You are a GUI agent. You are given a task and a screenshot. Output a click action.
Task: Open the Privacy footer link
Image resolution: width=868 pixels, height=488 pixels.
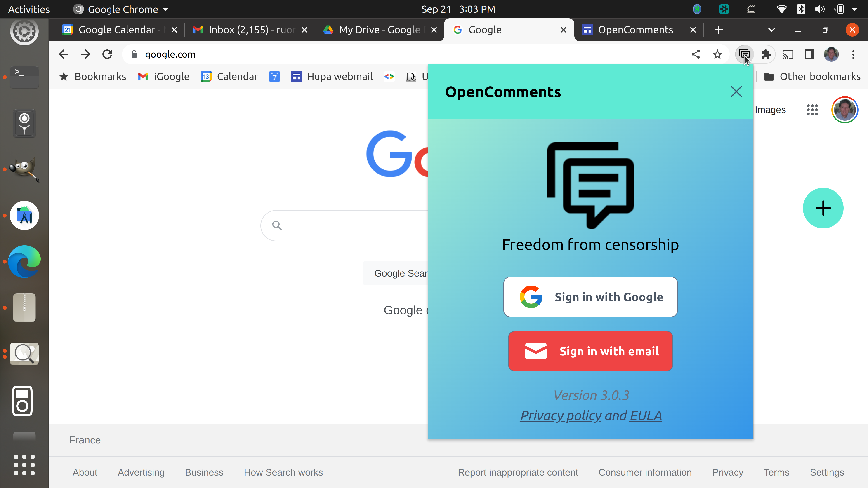(727, 472)
